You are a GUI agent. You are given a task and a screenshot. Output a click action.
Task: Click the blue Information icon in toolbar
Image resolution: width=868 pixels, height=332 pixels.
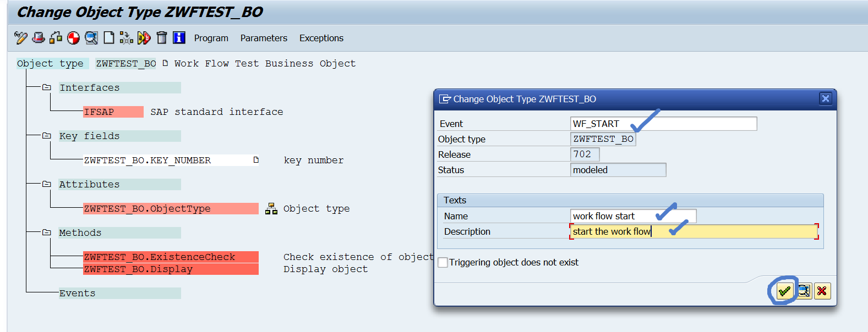click(x=179, y=38)
